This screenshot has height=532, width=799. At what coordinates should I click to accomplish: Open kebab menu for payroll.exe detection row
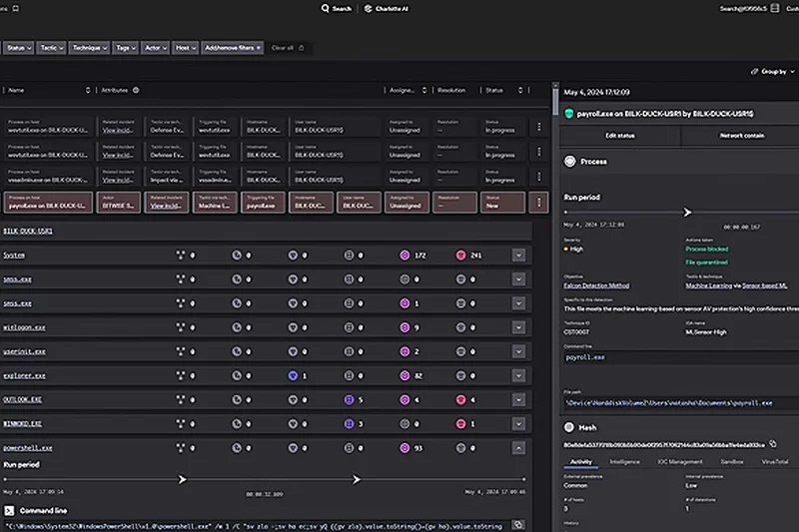539,203
